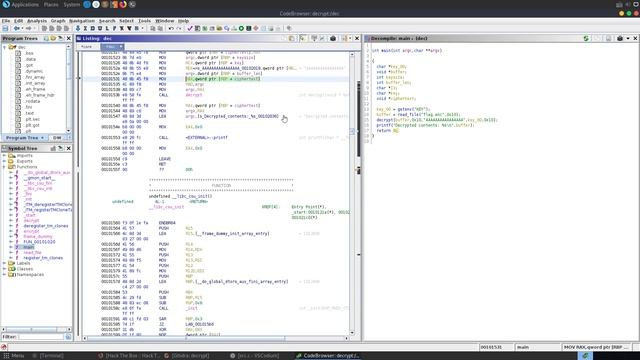Click the camera snapshot icon in Decompiler header
Screen dimensions: 640x360
[x=620, y=38]
